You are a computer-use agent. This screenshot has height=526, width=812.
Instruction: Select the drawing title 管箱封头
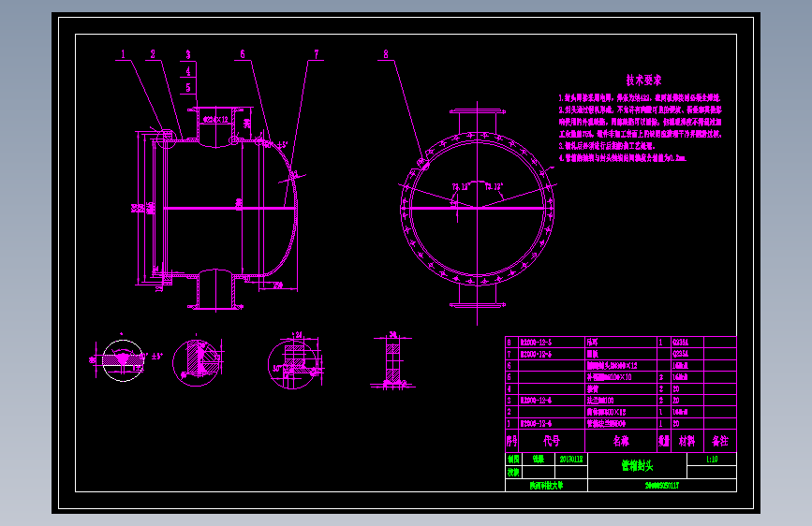point(638,466)
